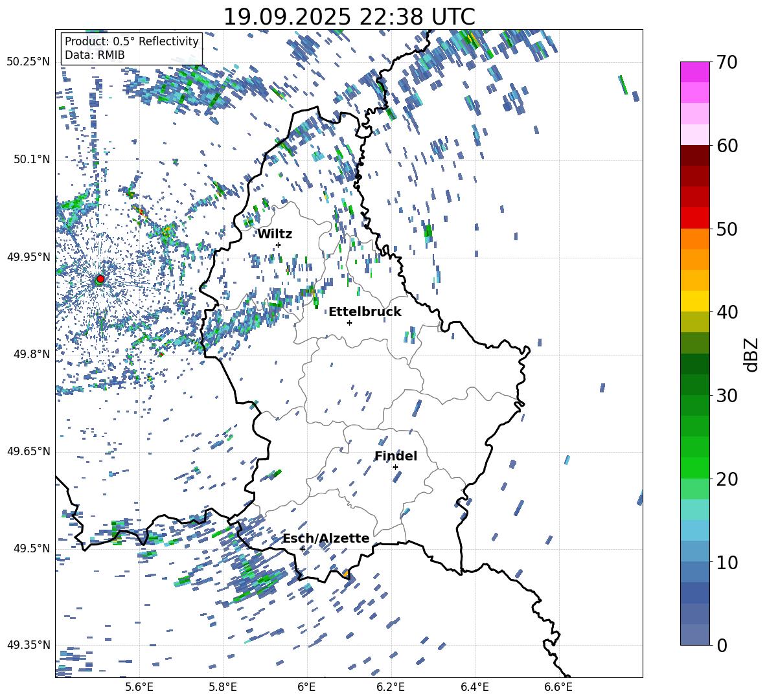Click the Product: 0.5° Reflectivity text
Screen dimensions: 767x700
tap(132, 41)
